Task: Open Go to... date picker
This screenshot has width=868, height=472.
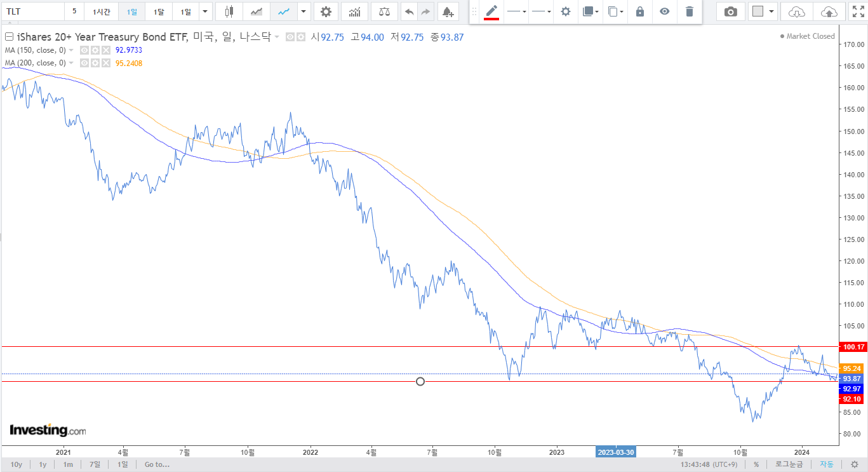Action: click(157, 464)
